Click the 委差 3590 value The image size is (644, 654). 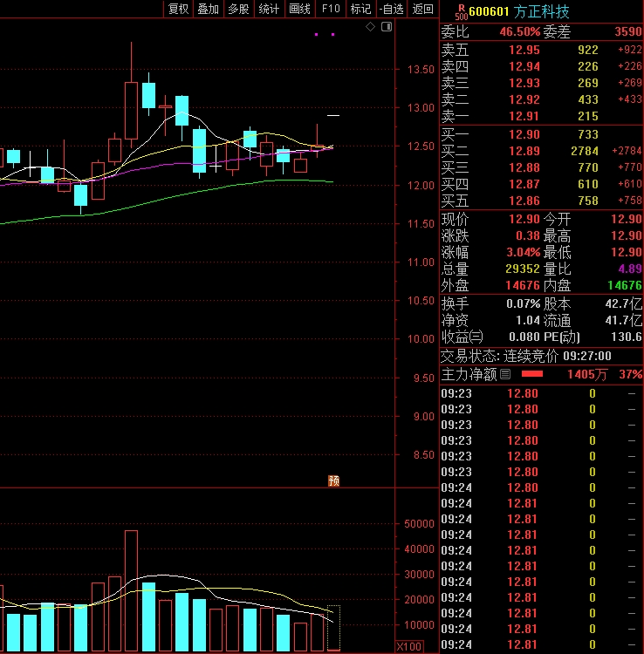click(628, 31)
